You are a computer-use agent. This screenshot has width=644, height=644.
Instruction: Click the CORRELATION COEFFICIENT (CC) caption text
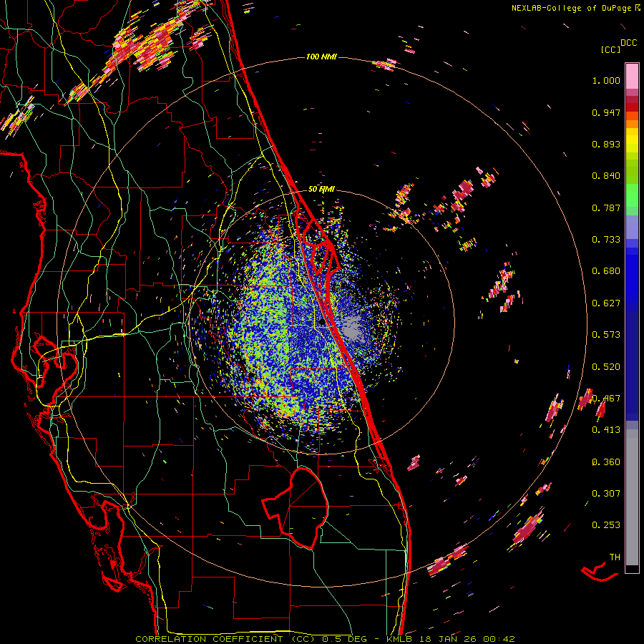225,639
